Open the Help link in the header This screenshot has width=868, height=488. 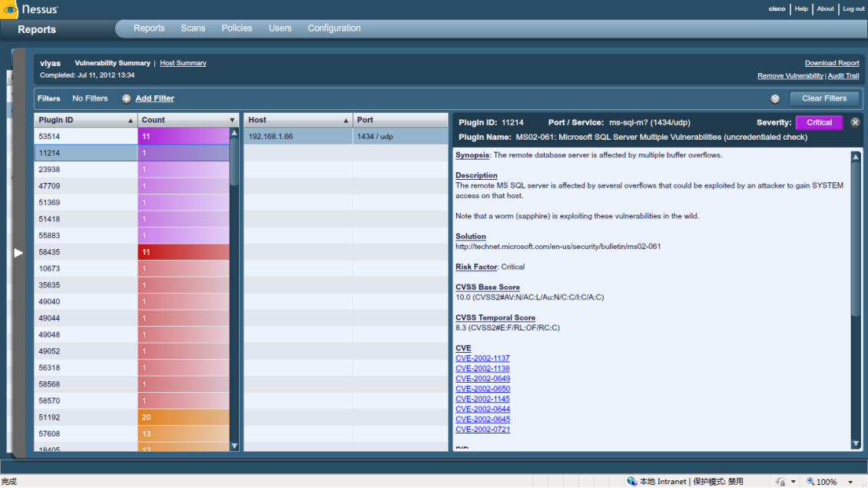pyautogui.click(x=801, y=9)
